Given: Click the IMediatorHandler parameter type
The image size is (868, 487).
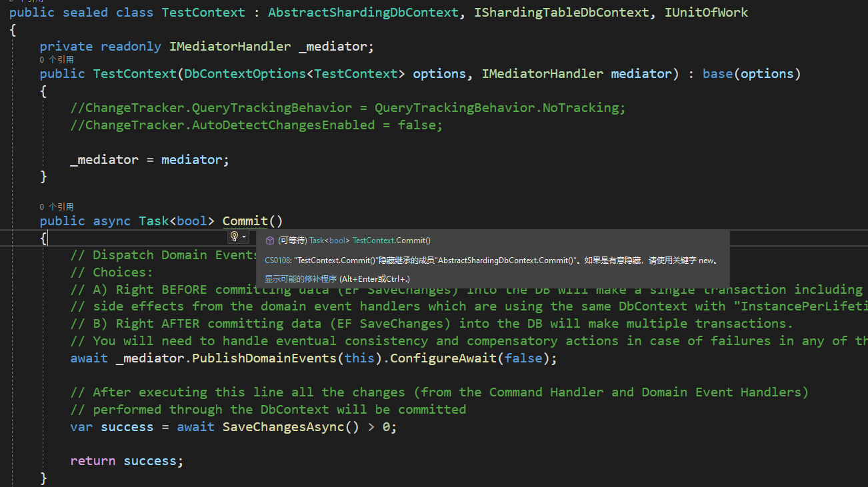Looking at the screenshot, I should (x=543, y=73).
